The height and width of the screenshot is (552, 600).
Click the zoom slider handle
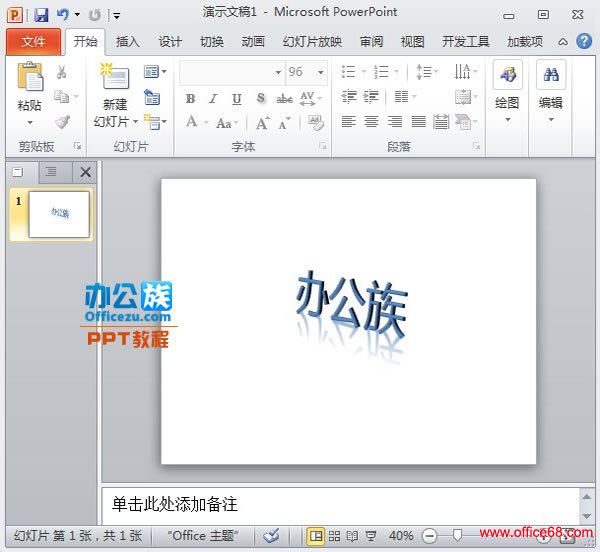tap(457, 535)
